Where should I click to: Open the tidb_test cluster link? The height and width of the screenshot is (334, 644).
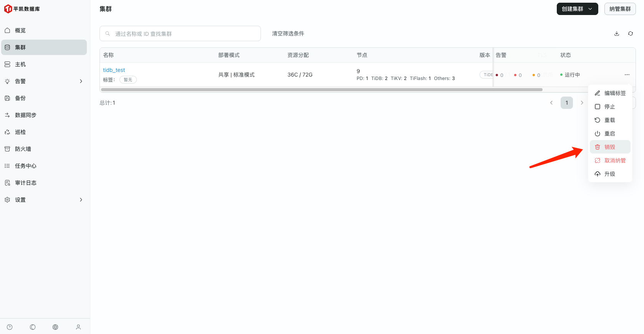point(114,70)
